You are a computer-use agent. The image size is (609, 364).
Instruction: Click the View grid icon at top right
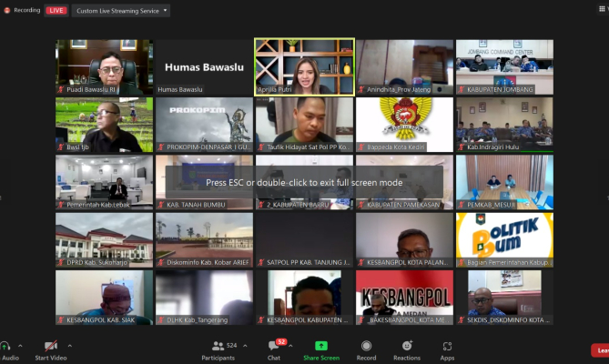(602, 10)
